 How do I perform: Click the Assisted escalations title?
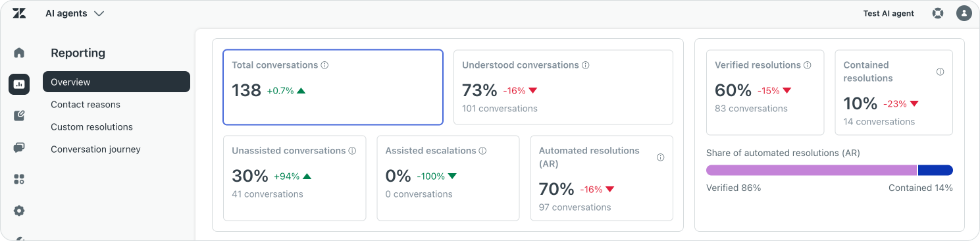pos(430,151)
